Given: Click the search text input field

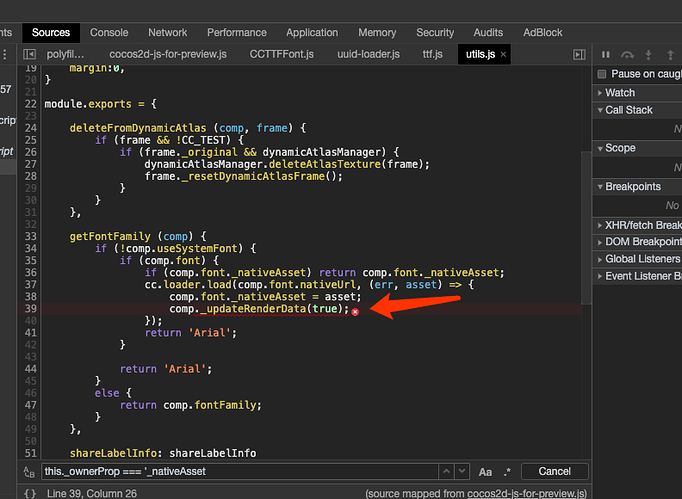Looking at the screenshot, I should click(240, 472).
